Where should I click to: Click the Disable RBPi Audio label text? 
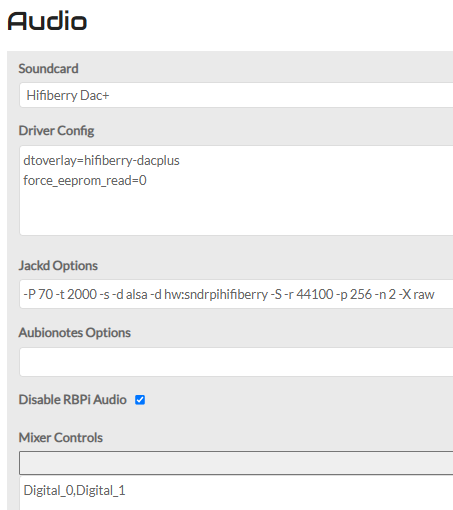click(72, 400)
